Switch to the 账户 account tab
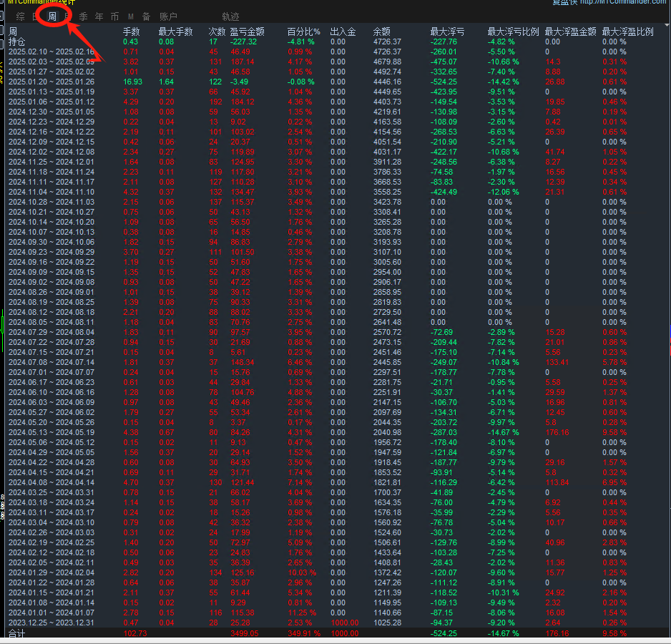This screenshot has width=671, height=644. [x=168, y=16]
